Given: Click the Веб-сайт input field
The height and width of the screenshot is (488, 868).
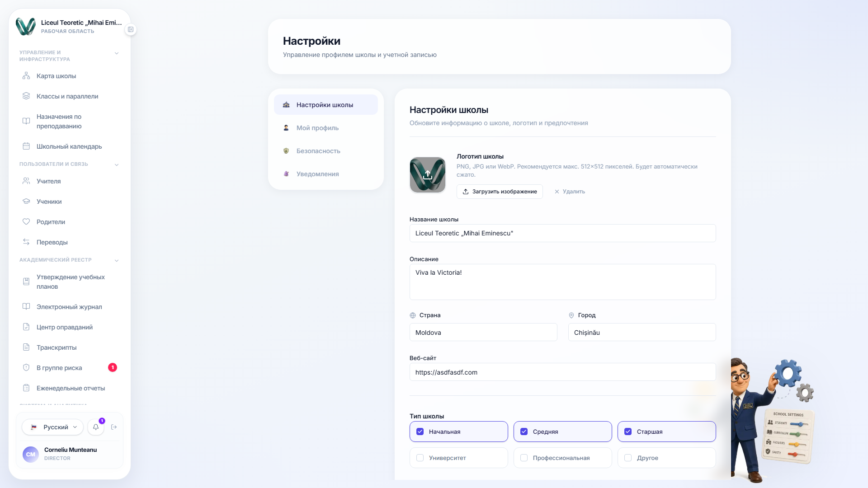Looking at the screenshot, I should 562,372.
